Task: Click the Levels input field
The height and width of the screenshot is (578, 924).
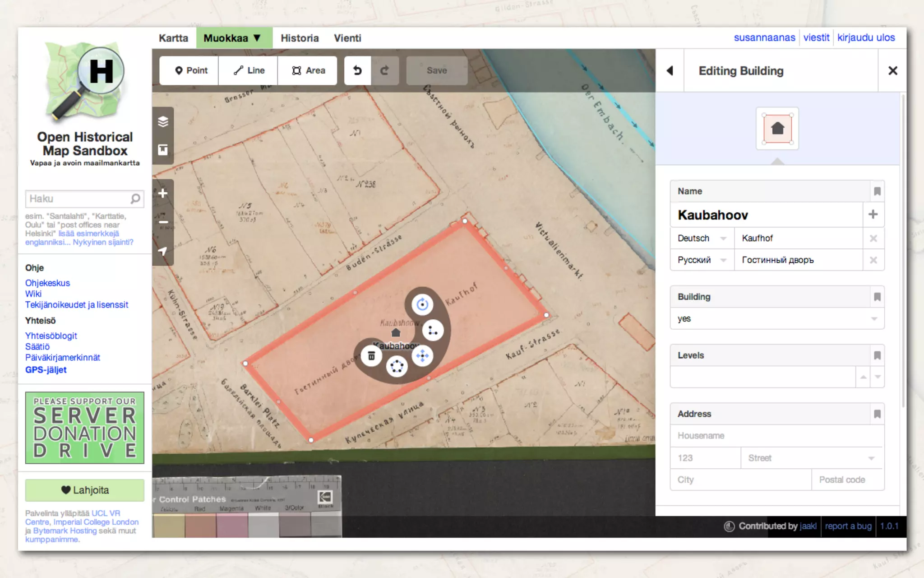Action: coord(763,377)
